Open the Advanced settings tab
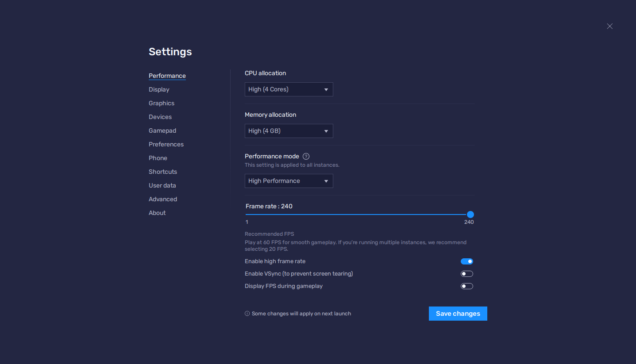The height and width of the screenshot is (364, 636). click(163, 199)
